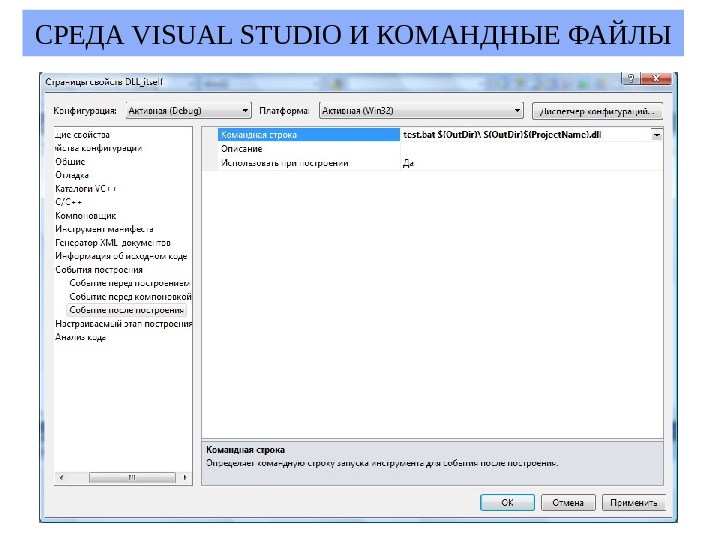Click the OK button
Image resolution: width=720 pixels, height=540 pixels.
(x=507, y=503)
